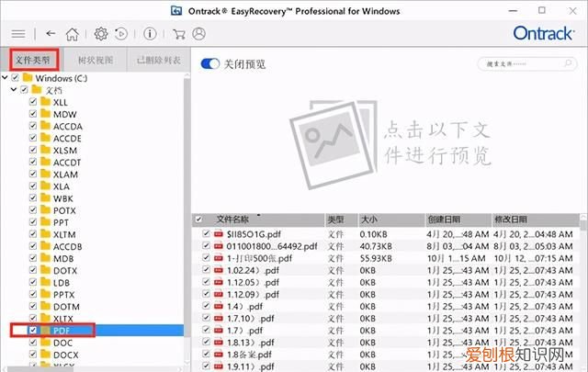This screenshot has height=372, width=588.
Task: Open settings gear icon
Action: [x=101, y=34]
